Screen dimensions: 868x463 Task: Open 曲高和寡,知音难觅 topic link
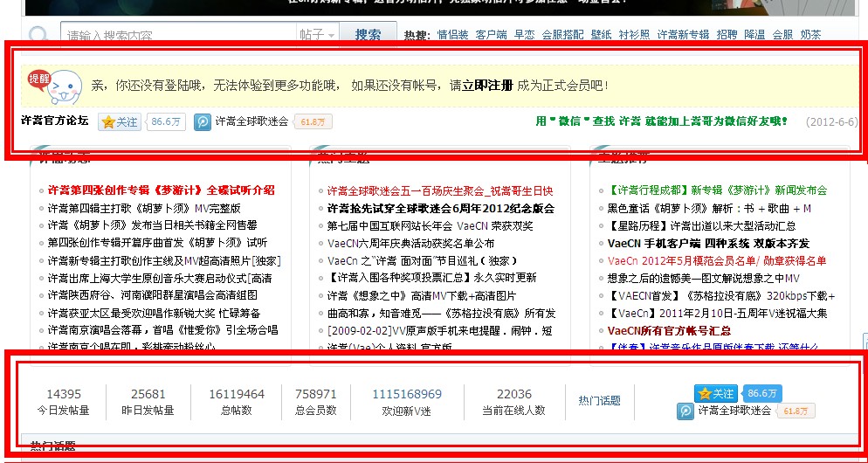point(441,314)
